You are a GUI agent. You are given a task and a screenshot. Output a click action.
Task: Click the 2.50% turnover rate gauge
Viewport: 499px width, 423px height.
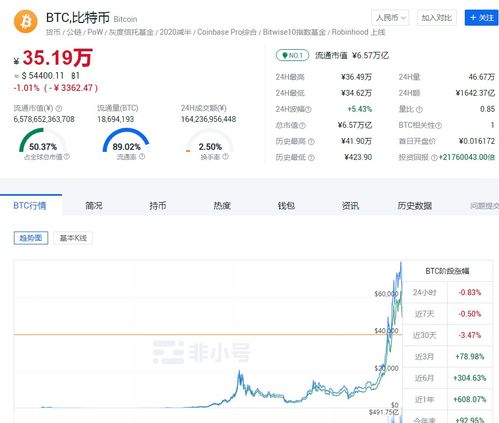point(210,140)
